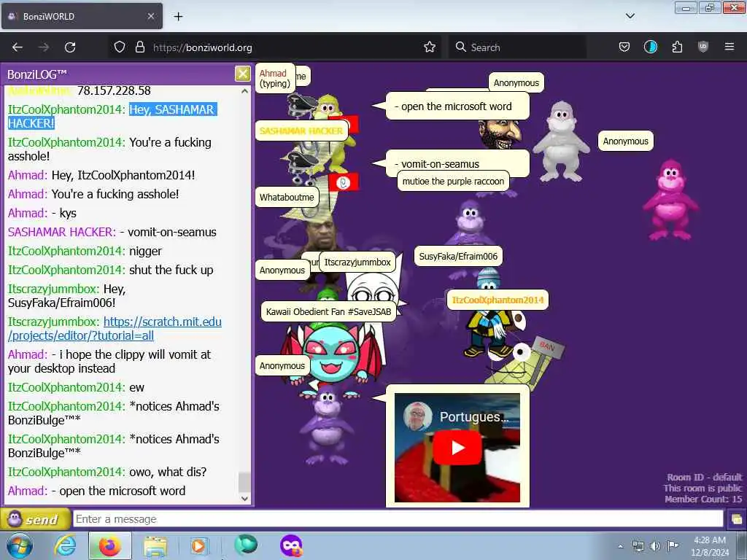Click the IP address 78.157.228.58 in log
Image resolution: width=747 pixels, height=560 pixels.
coord(114,90)
